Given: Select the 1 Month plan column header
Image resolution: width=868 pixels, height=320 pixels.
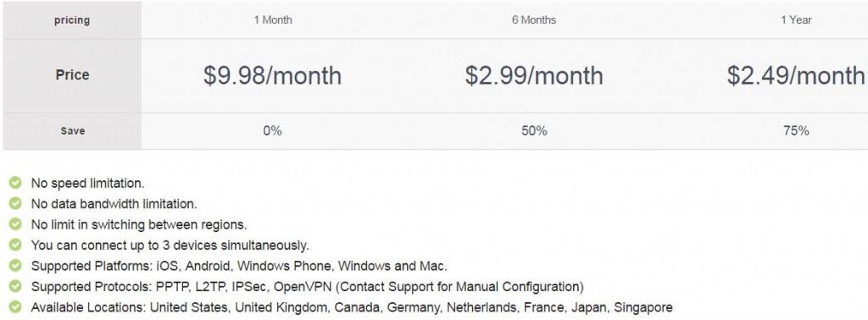Looking at the screenshot, I should [273, 20].
